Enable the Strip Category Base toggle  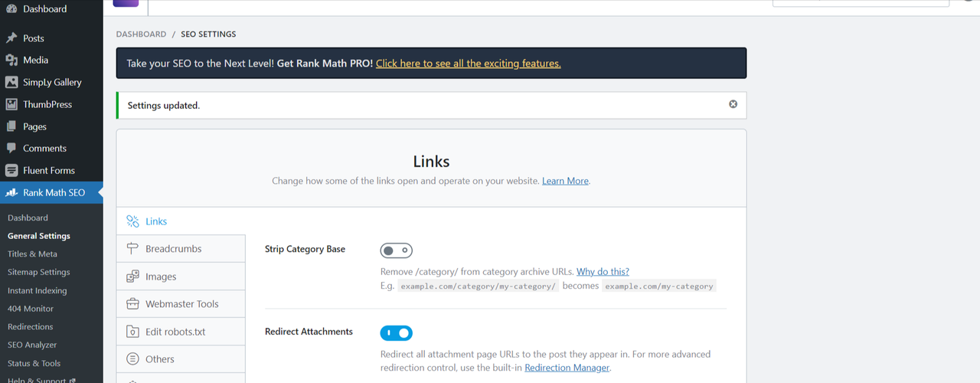396,250
